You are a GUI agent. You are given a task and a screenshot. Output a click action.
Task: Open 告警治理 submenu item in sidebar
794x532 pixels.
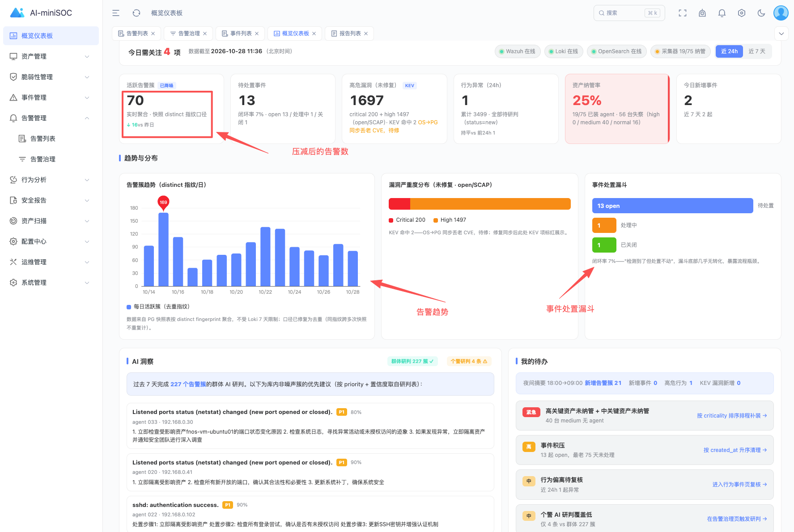[x=51, y=159]
